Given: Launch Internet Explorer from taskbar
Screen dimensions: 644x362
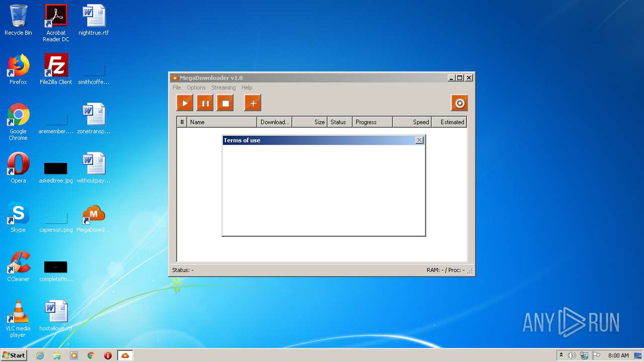Looking at the screenshot, I should [40, 355].
